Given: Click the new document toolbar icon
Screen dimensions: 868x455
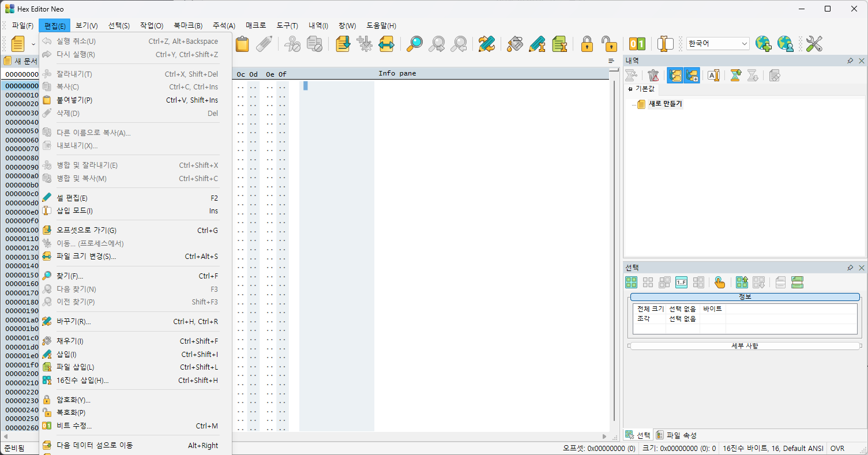Looking at the screenshot, I should click(x=18, y=44).
